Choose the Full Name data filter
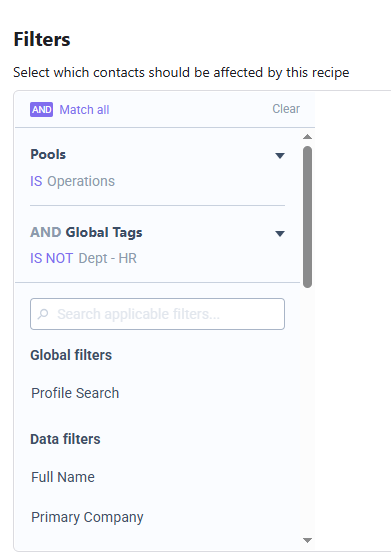The width and height of the screenshot is (391, 554). tap(63, 477)
